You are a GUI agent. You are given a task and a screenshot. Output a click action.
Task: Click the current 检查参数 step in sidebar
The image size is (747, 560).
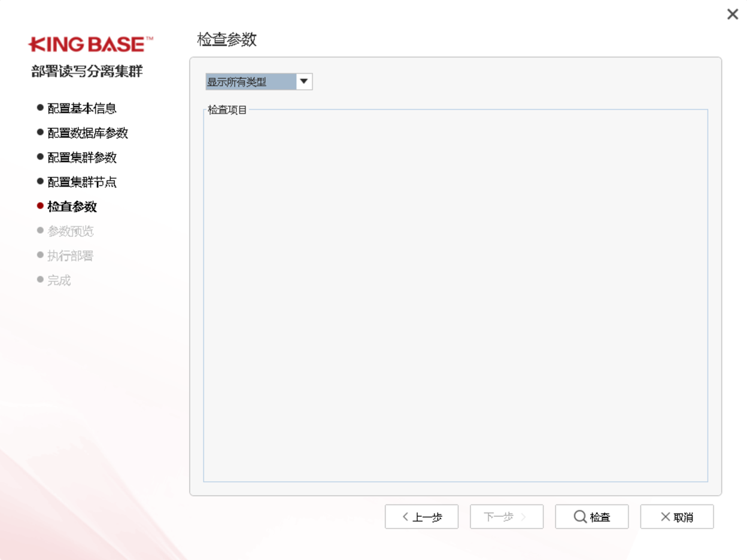(72, 206)
